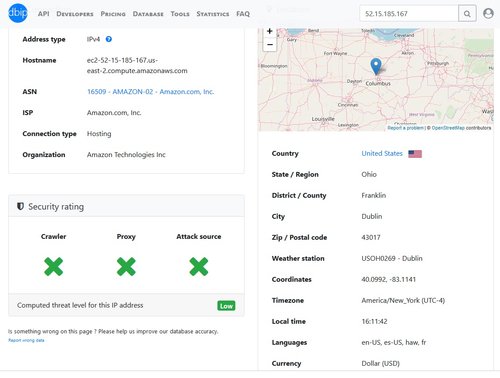
Task: Zoom in on the map
Action: point(270,32)
